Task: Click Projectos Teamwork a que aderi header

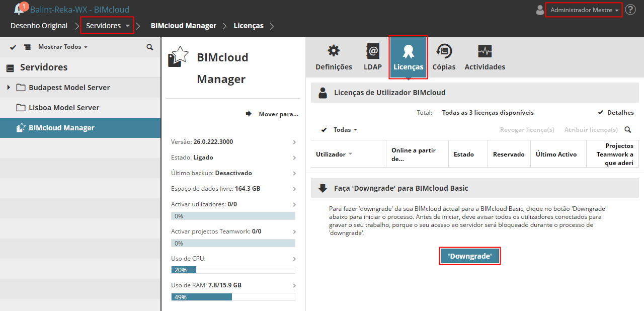Action: pyautogui.click(x=613, y=154)
